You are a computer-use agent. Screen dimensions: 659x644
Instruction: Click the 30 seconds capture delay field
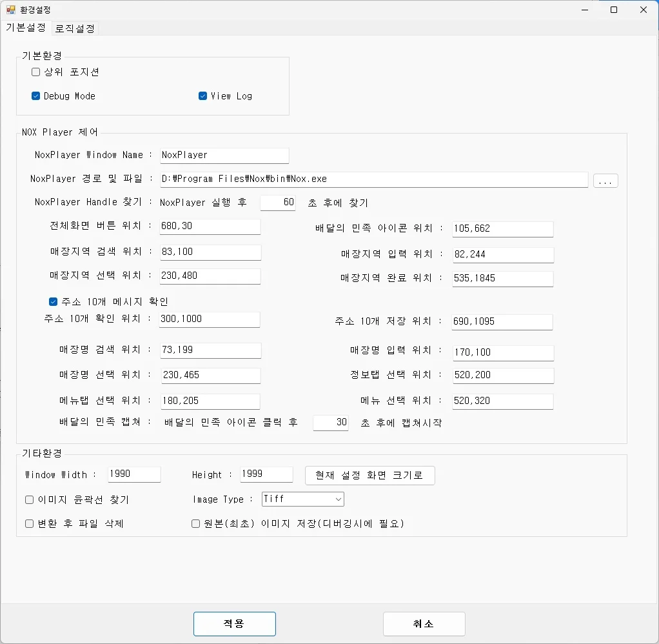331,422
